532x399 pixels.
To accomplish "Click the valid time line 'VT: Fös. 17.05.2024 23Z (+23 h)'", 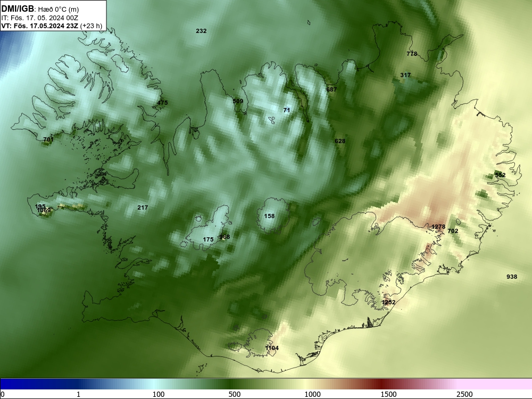I will pyautogui.click(x=52, y=26).
